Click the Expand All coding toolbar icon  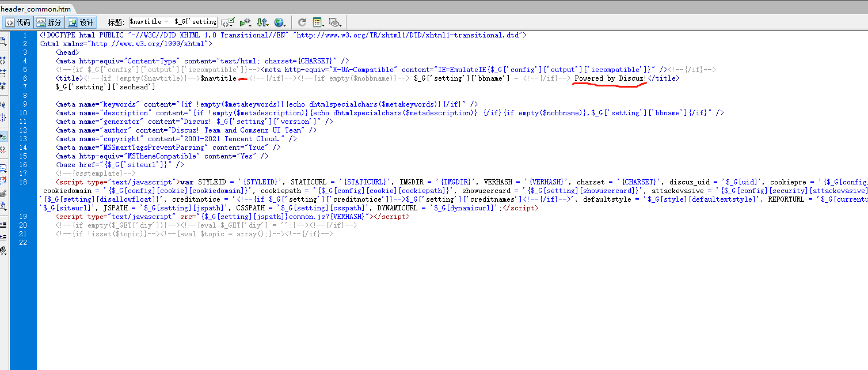coord(3,86)
